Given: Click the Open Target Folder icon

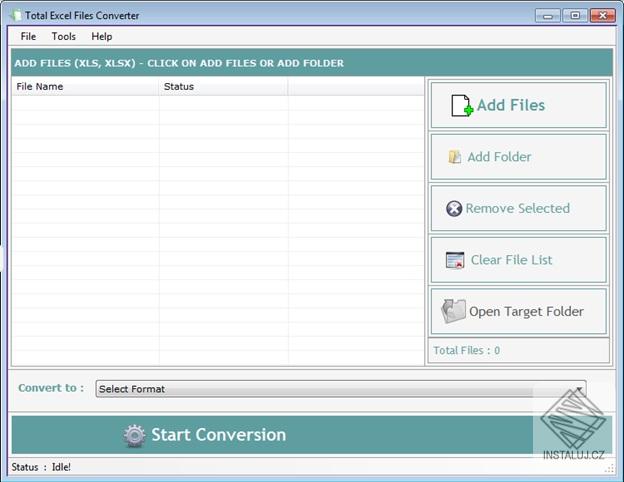Looking at the screenshot, I should [453, 311].
